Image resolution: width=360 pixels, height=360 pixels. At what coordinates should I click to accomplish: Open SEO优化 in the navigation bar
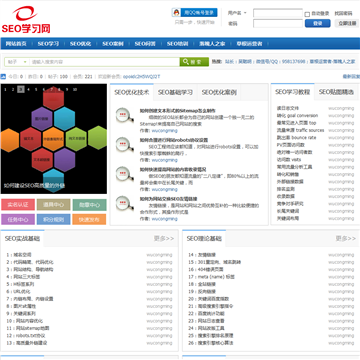coord(80,44)
